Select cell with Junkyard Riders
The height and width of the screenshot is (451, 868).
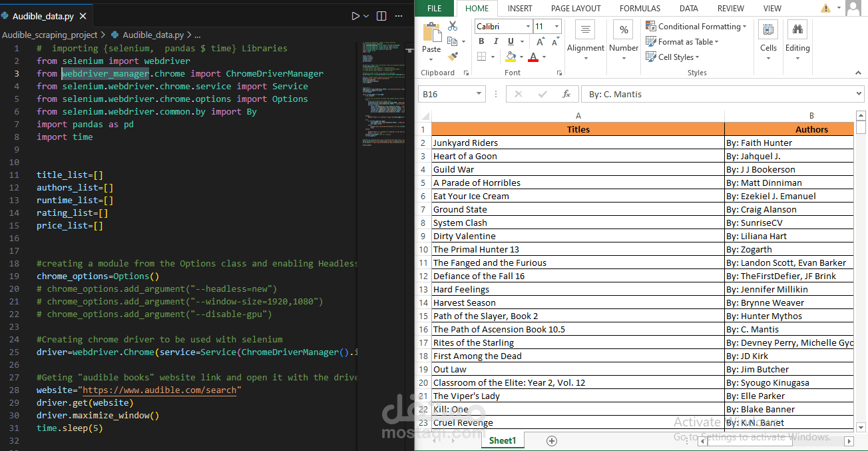point(578,143)
